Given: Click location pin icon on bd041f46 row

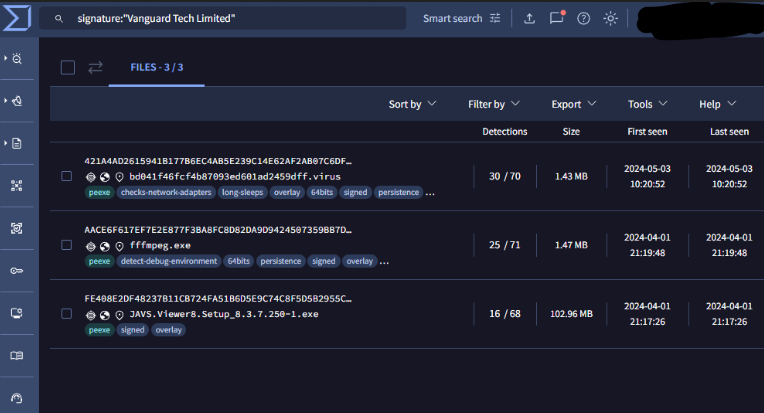Looking at the screenshot, I should click(119, 177).
